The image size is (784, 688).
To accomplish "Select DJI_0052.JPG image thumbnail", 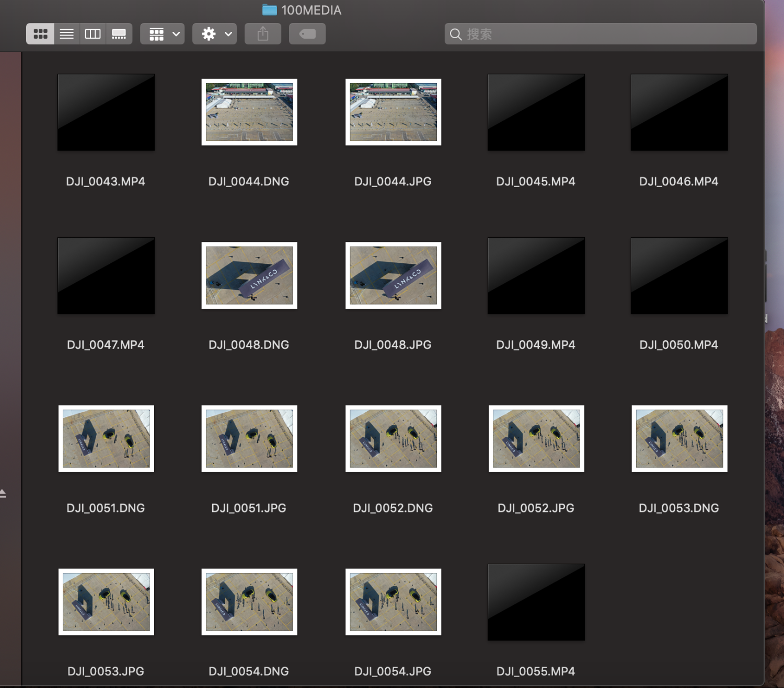I will click(536, 439).
